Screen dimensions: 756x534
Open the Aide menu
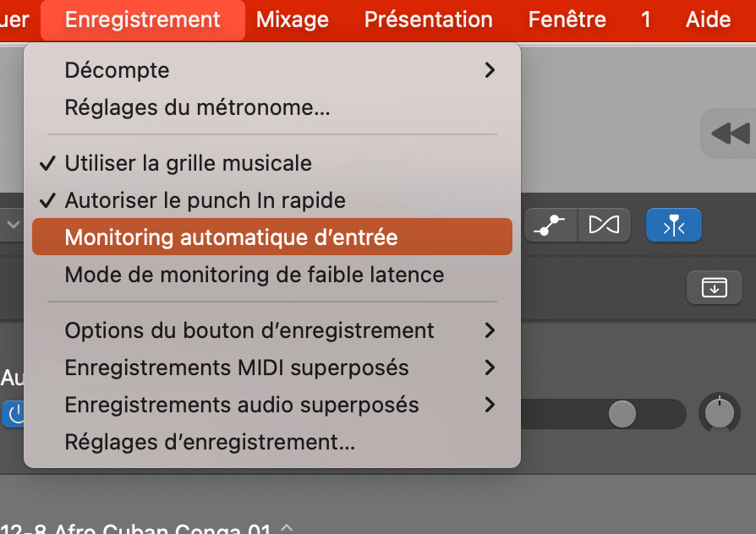point(708,19)
